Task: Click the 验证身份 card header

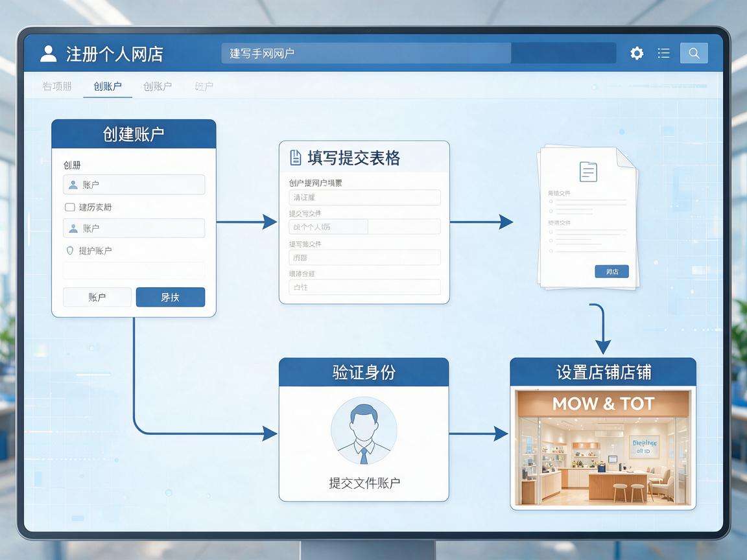Action: click(x=364, y=372)
